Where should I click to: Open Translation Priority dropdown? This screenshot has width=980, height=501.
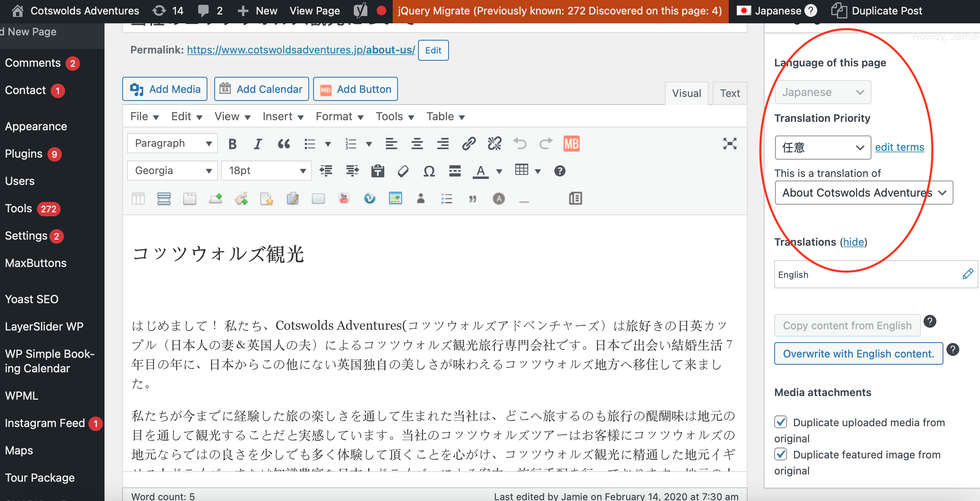pos(823,148)
